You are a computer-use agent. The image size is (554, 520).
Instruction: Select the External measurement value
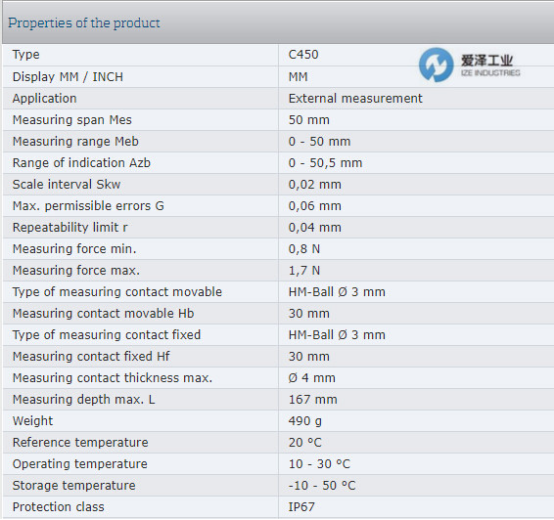click(x=355, y=98)
